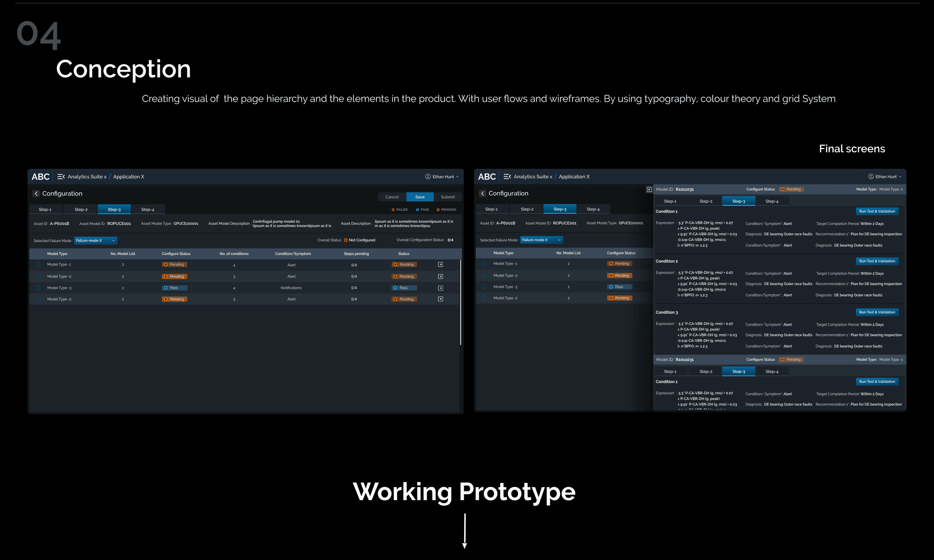Click the Cancel button
Image resolution: width=934 pixels, height=560 pixels.
[x=392, y=197]
